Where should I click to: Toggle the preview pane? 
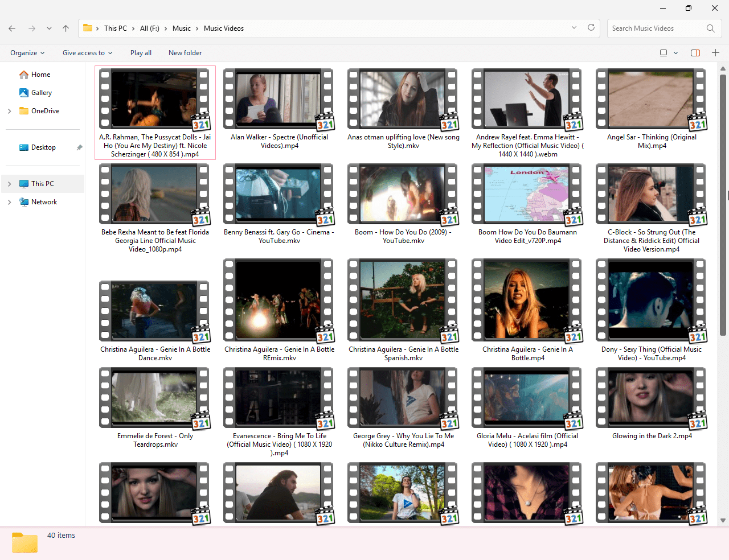[x=695, y=53]
